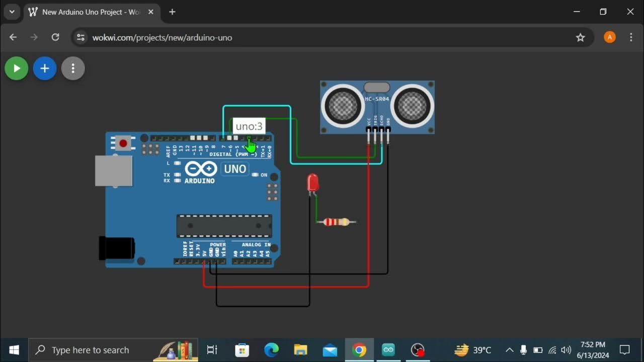This screenshot has width=644, height=362.
Task: Switch to Google Chrome on the taskbar
Action: (359, 350)
